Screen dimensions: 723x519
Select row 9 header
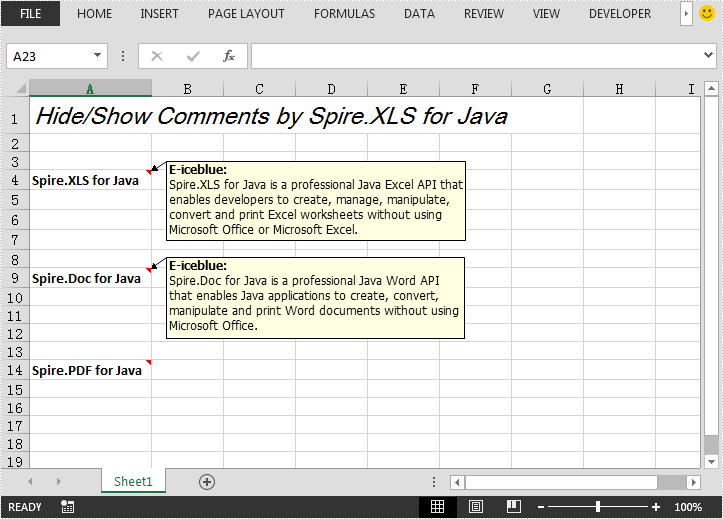(15, 278)
